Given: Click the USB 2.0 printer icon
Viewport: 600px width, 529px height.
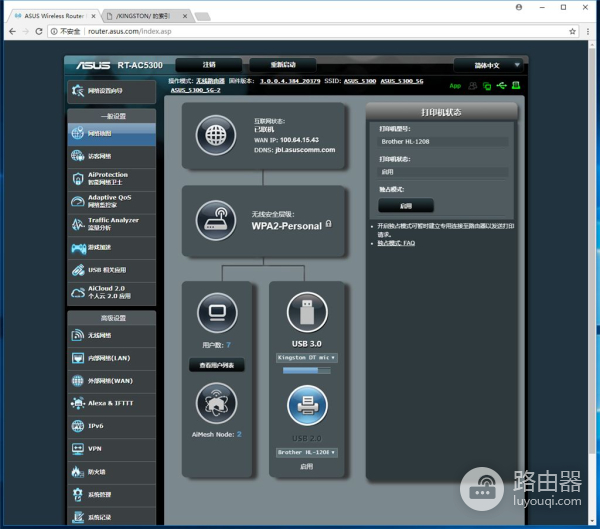Looking at the screenshot, I should point(306,404).
